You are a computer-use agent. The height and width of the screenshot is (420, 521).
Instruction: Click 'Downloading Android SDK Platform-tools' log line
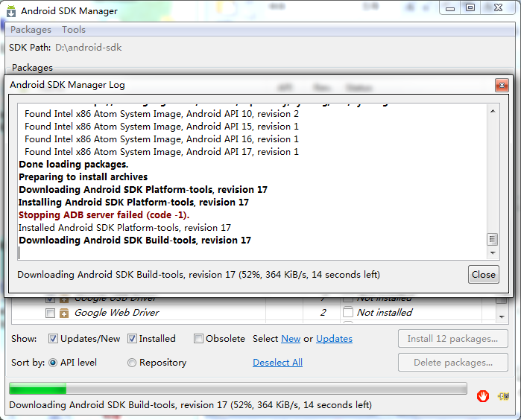click(x=143, y=190)
